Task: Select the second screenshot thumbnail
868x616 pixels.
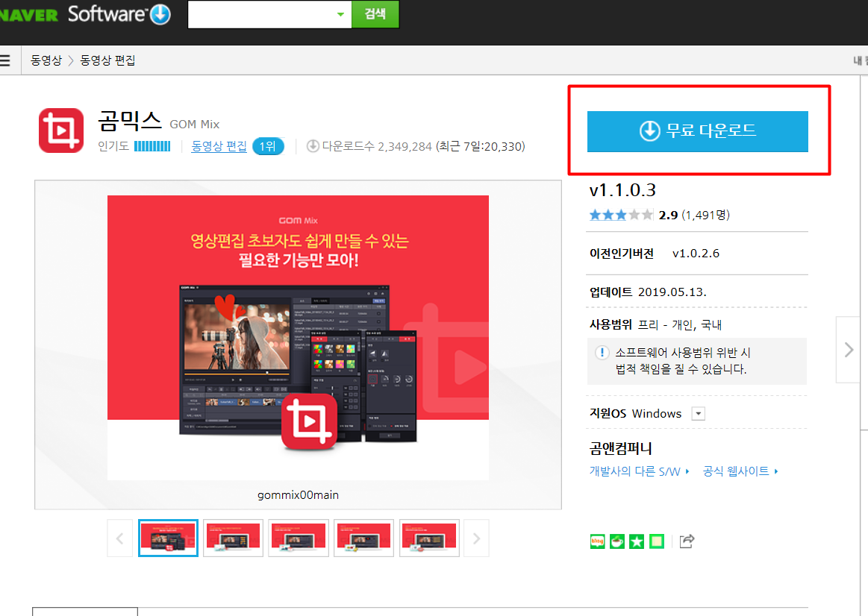Action: pyautogui.click(x=233, y=538)
